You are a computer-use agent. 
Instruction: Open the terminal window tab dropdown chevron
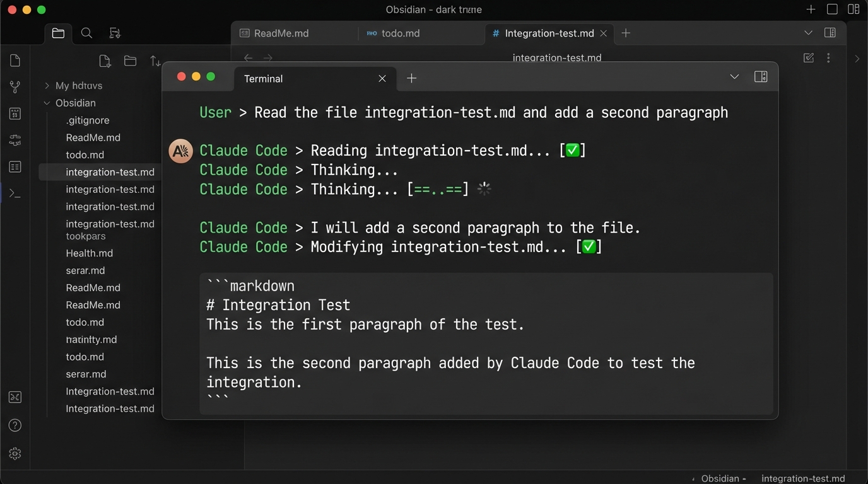coord(734,77)
